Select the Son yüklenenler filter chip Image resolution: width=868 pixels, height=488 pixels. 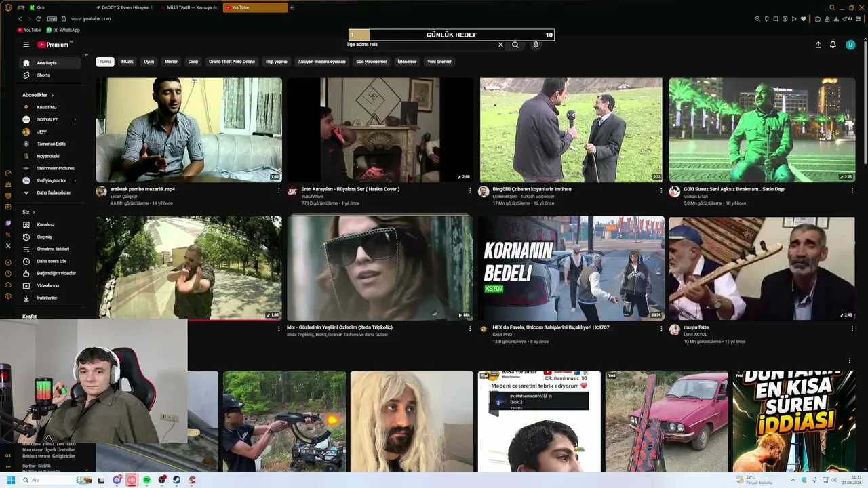(x=372, y=62)
